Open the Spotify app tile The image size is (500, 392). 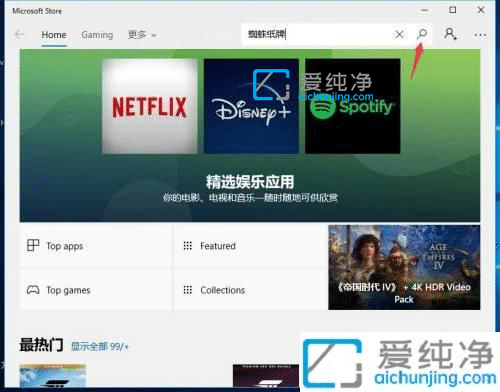click(x=353, y=106)
